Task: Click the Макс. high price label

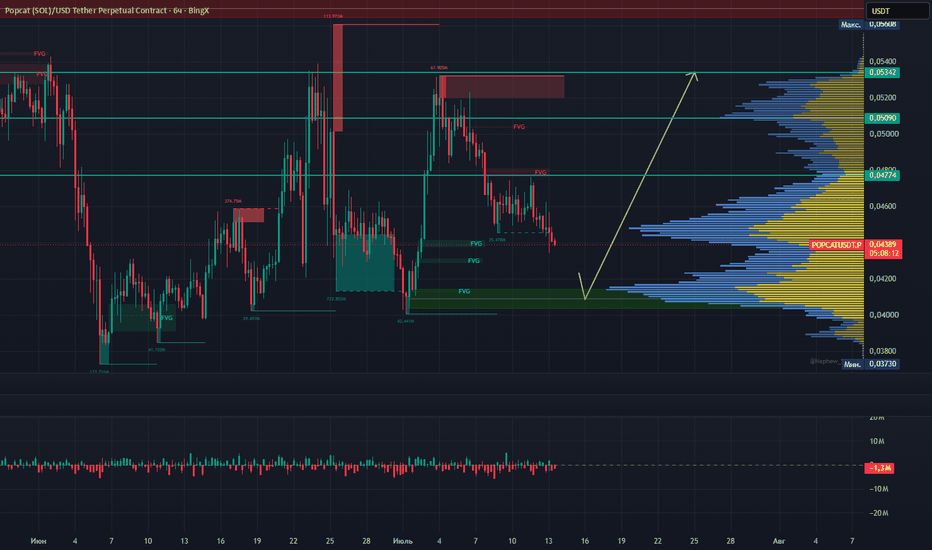Action: 851,24
